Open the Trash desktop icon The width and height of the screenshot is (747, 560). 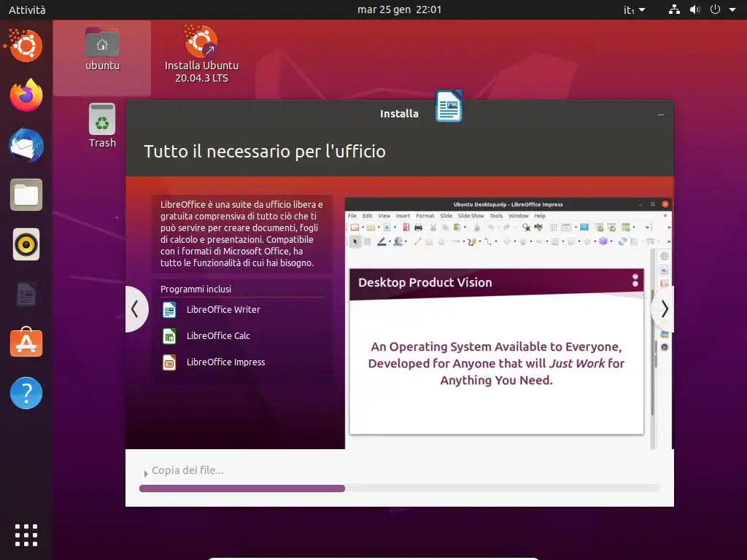pyautogui.click(x=102, y=125)
